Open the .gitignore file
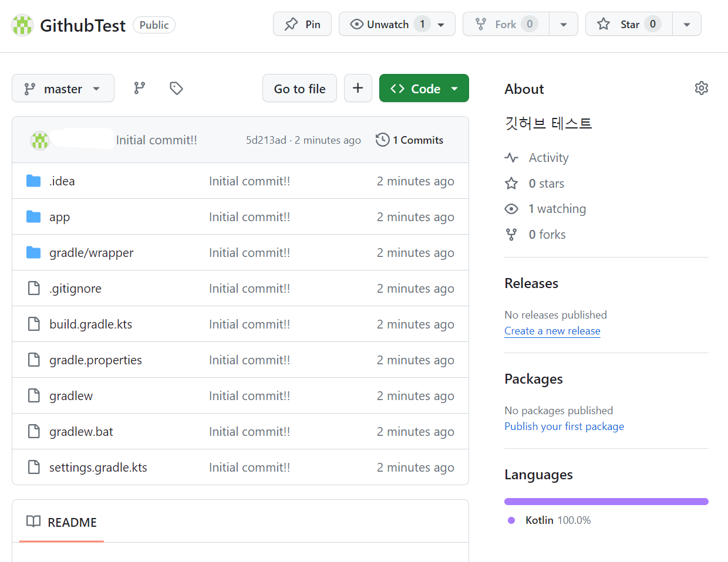The image size is (728, 562). (75, 289)
